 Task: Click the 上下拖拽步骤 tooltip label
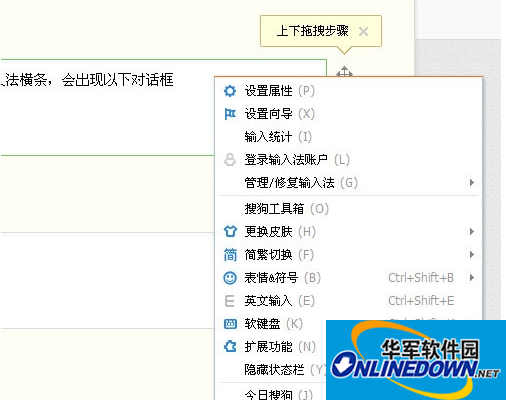coord(313,31)
